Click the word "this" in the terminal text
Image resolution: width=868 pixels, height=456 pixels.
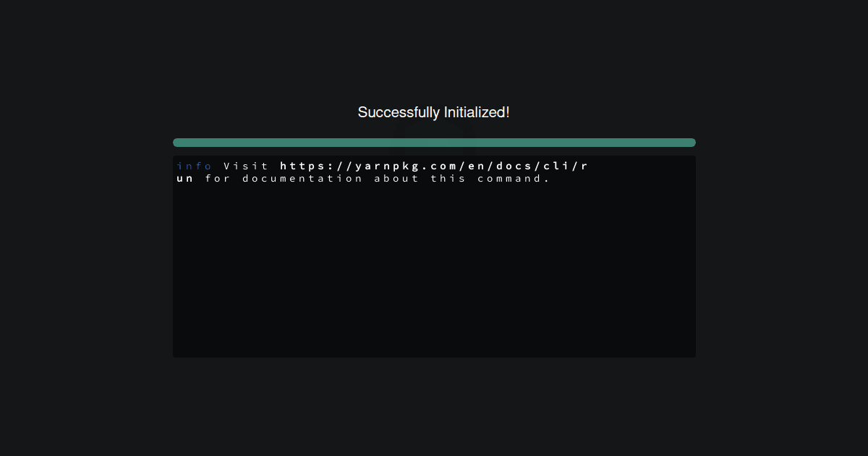pos(448,178)
